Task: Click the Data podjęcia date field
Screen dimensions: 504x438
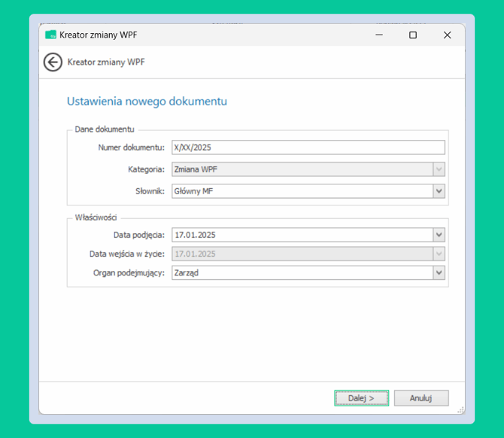Action: [302, 235]
